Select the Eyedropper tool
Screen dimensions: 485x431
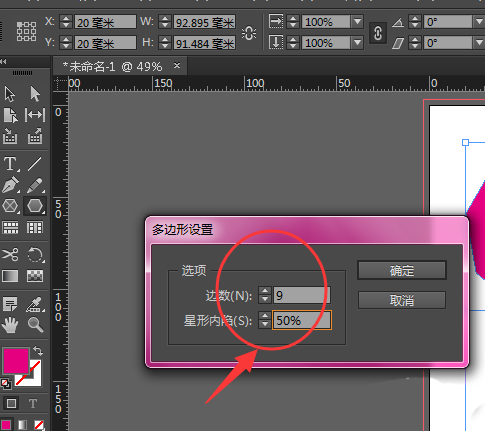[35, 304]
